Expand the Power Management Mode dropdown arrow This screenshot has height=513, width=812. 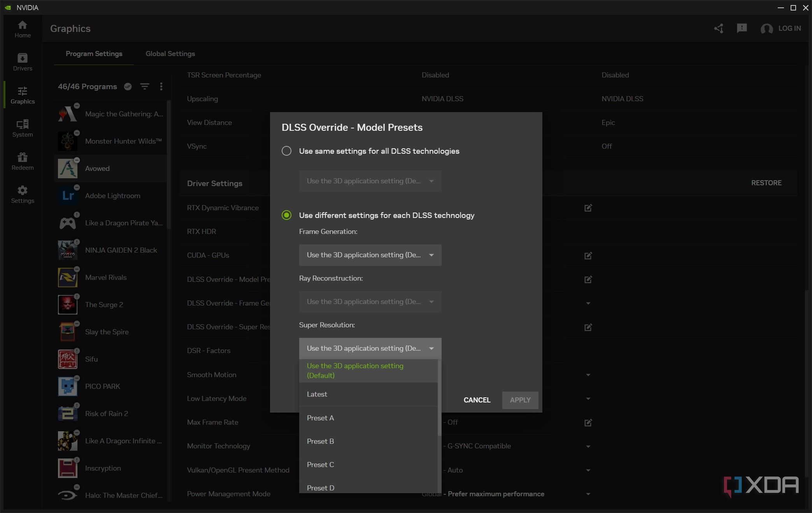point(588,494)
